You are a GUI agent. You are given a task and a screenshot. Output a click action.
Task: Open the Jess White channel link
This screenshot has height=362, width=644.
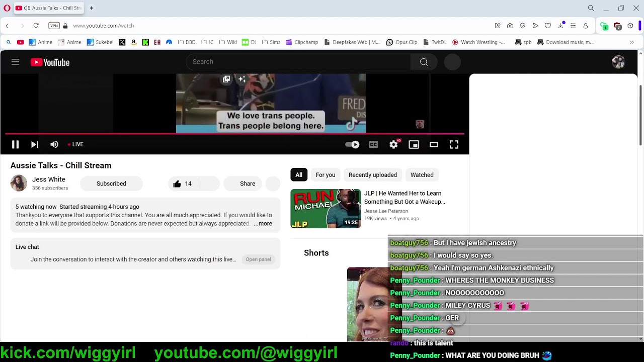[x=49, y=179]
